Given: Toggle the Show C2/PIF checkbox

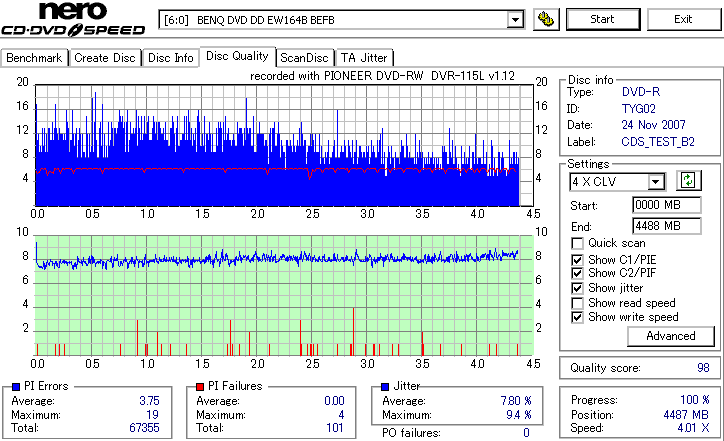Looking at the screenshot, I should 577,273.
